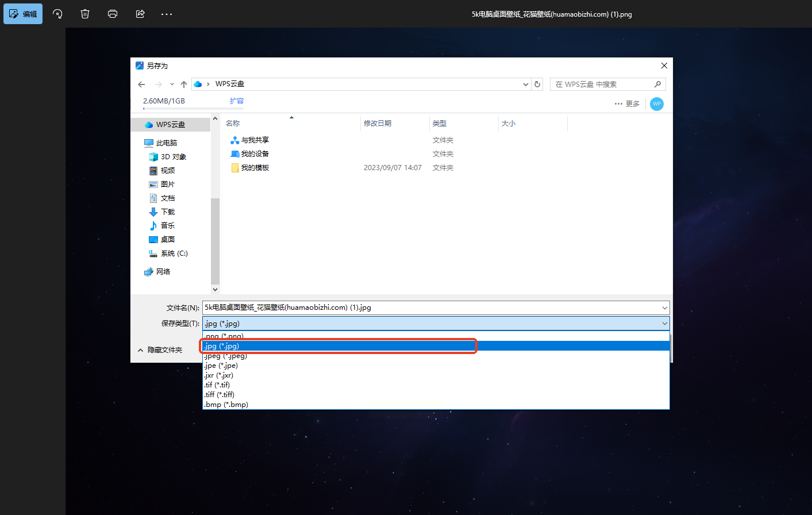Screen dimensions: 812x515
Task: Click the WPS云盘 cloud icon in address bar
Action: point(198,84)
